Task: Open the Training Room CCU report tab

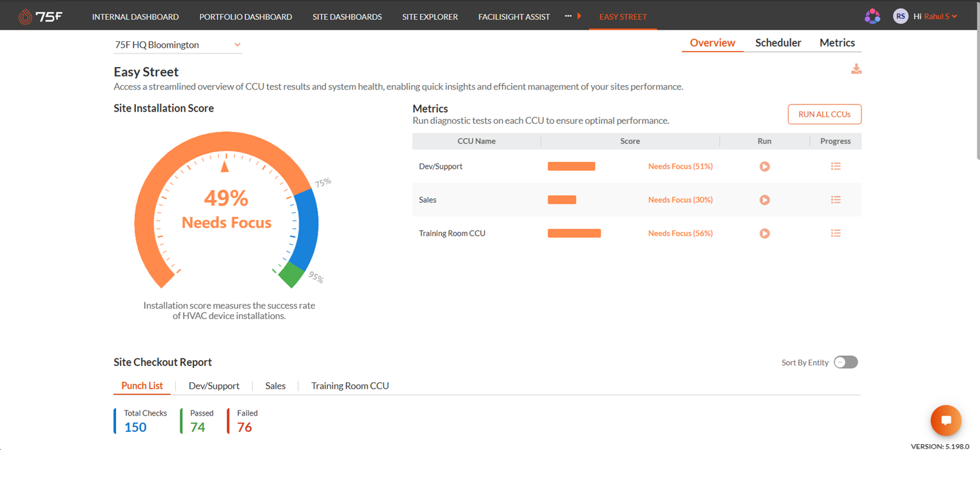Action: click(350, 386)
